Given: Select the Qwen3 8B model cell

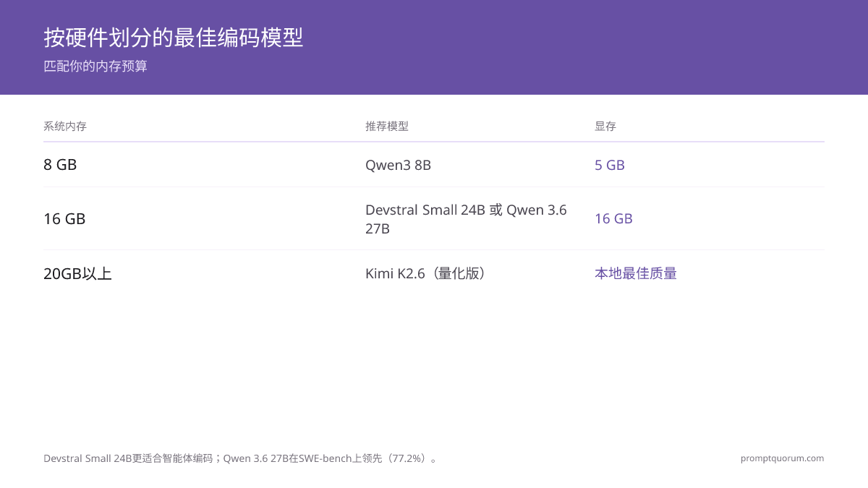Looking at the screenshot, I should [398, 166].
